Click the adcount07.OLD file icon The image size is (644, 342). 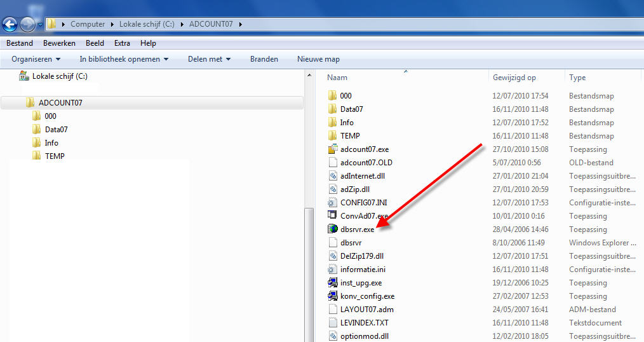(x=333, y=163)
